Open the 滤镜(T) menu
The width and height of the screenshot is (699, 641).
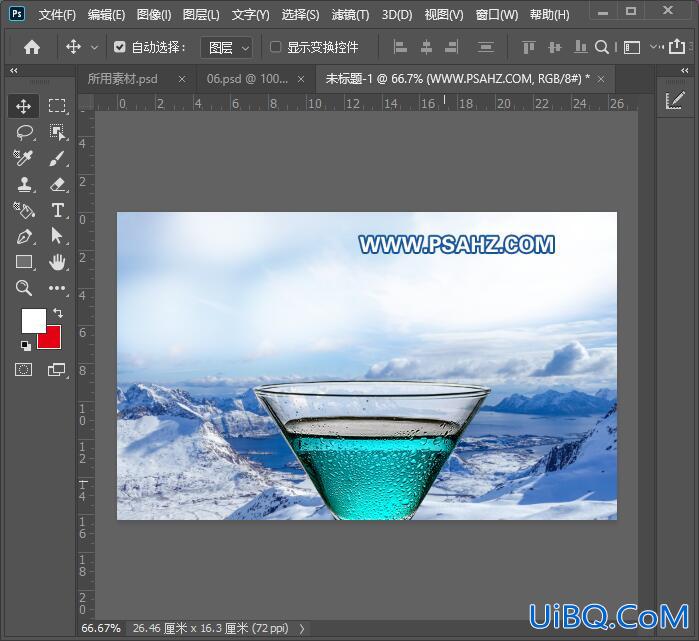click(x=350, y=15)
